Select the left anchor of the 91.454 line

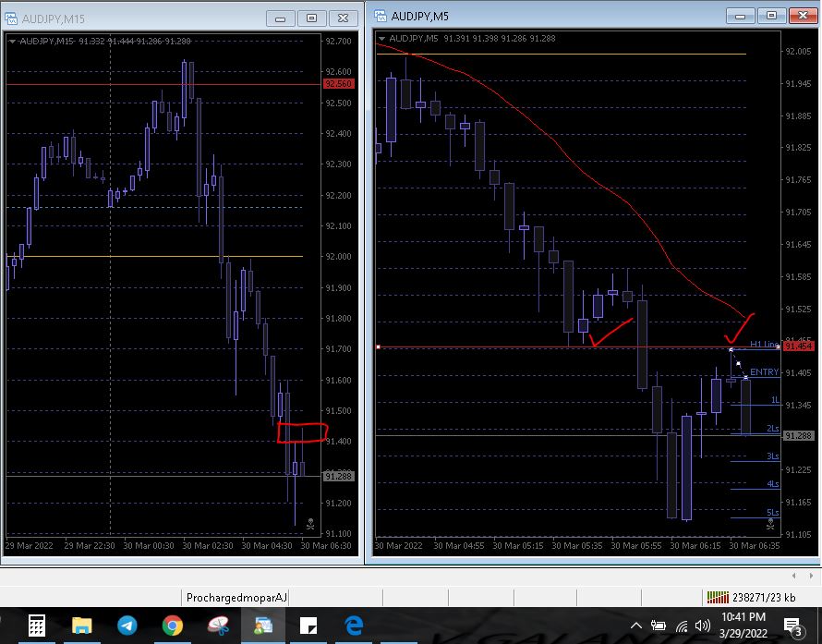coord(378,347)
